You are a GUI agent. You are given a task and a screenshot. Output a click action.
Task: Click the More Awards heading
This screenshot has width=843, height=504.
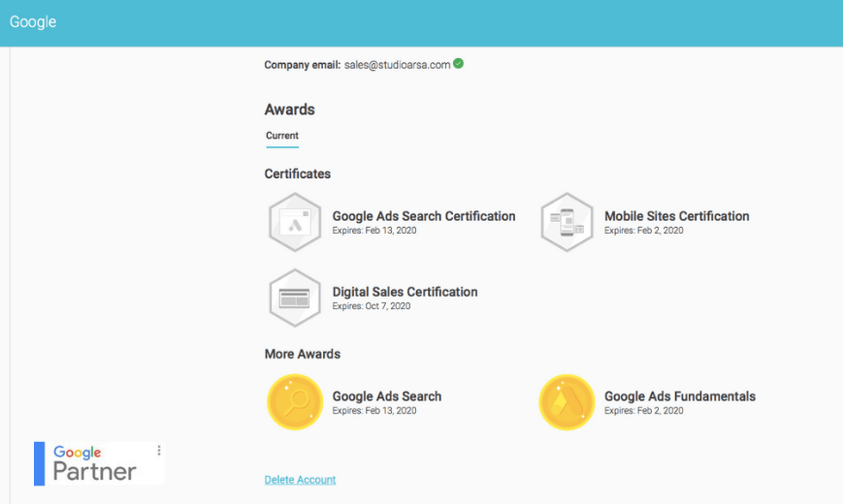[302, 354]
